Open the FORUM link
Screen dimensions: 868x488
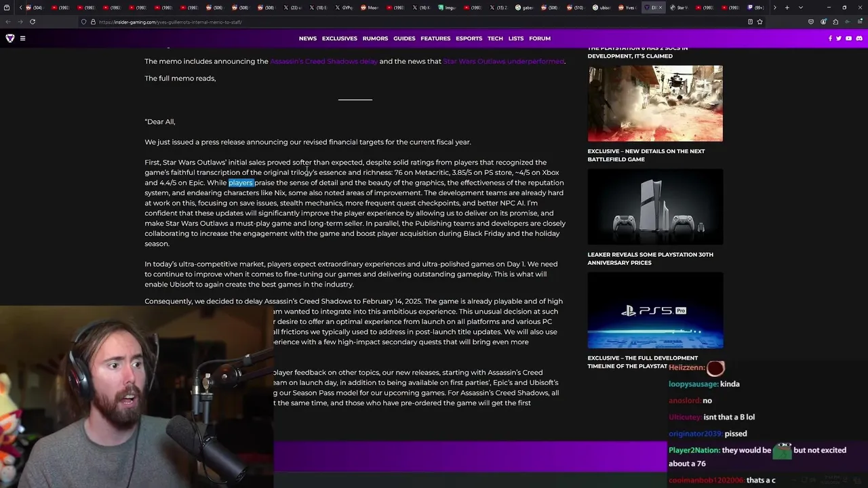pos(540,39)
